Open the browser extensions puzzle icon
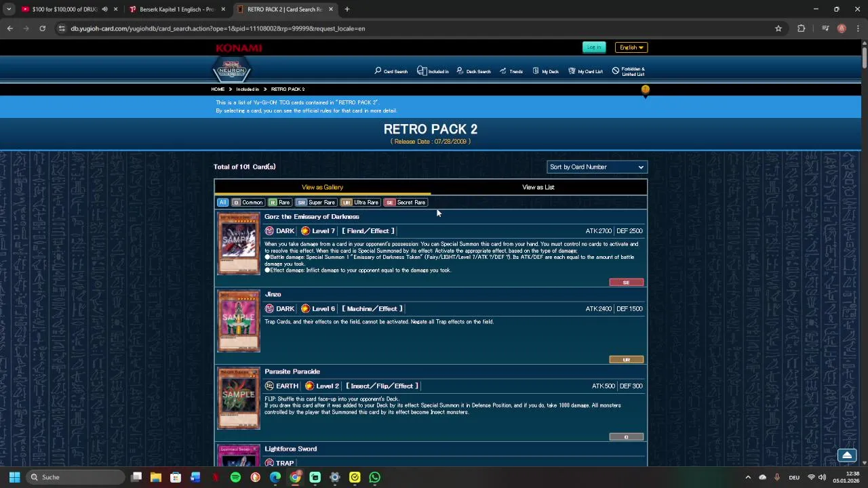 pyautogui.click(x=802, y=28)
